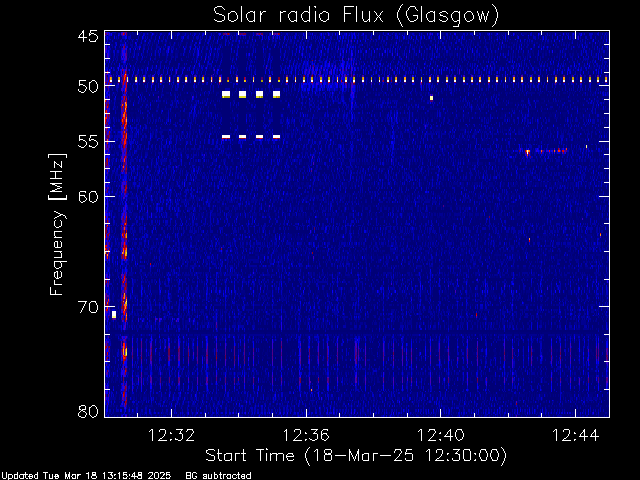Click the 55 frequency tick label

click(88, 142)
